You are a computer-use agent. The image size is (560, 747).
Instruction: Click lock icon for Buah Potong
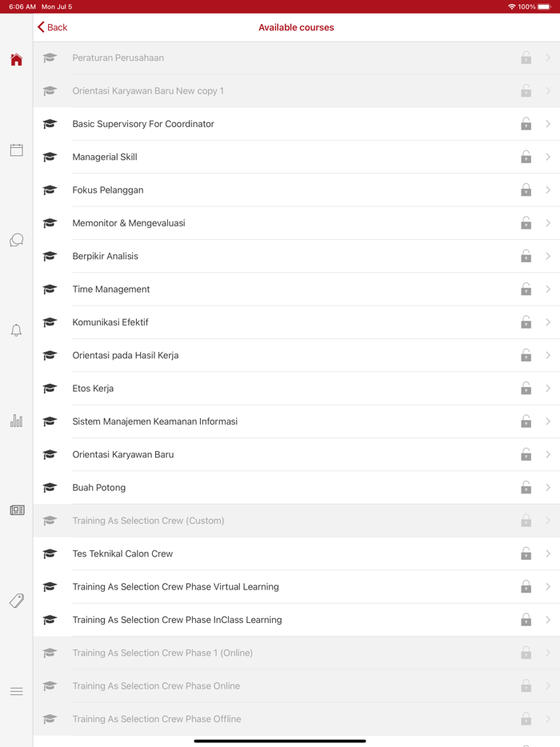526,487
